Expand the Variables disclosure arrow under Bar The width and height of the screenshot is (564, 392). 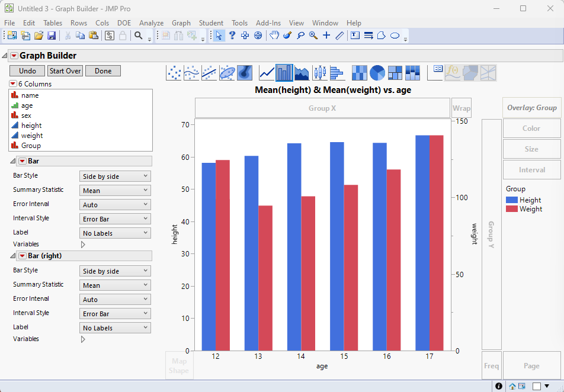point(83,244)
